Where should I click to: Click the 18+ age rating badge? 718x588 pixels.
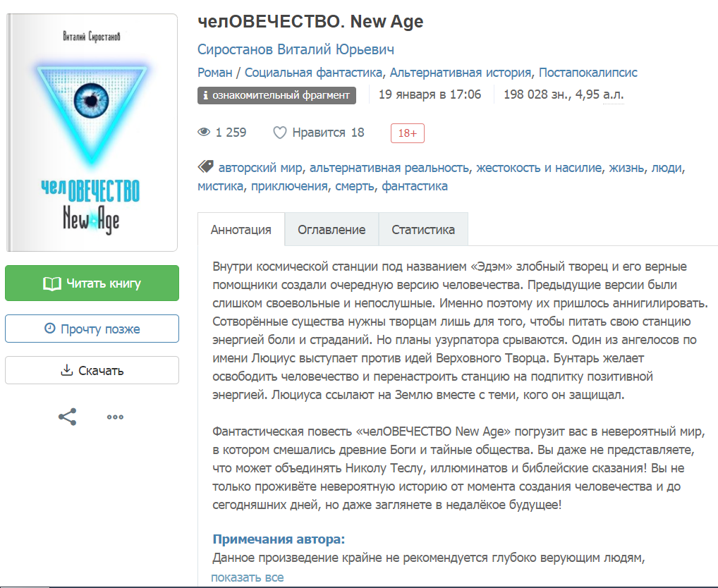point(407,133)
